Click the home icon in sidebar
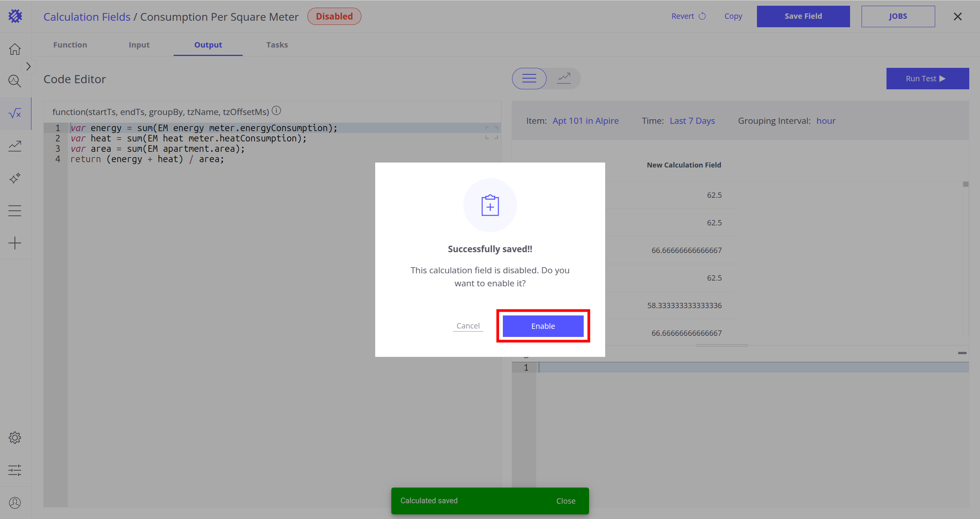 point(15,49)
